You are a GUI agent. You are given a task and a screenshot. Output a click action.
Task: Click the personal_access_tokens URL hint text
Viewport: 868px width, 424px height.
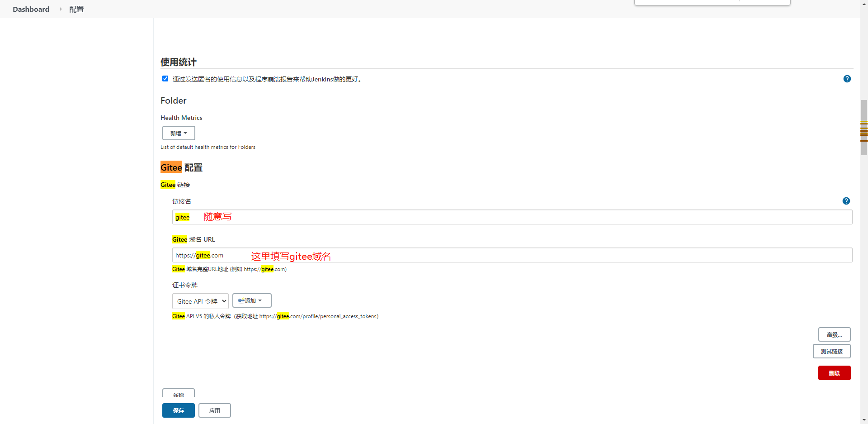point(275,316)
